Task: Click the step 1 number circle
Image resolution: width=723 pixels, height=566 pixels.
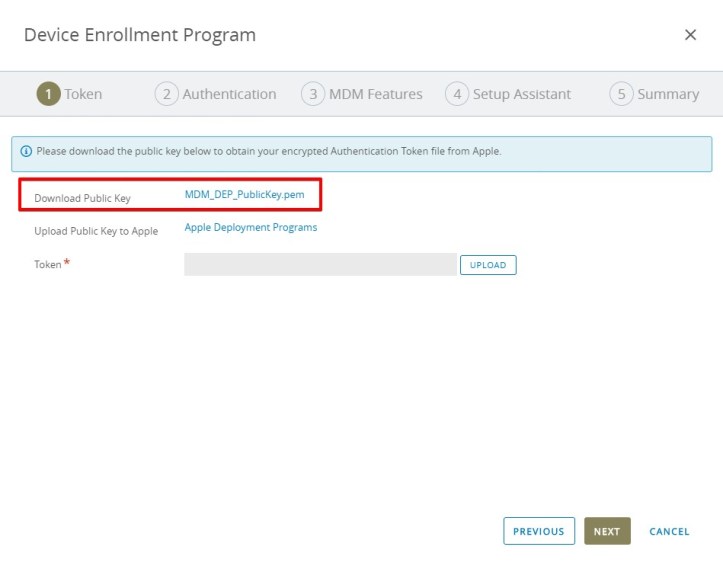Action: [48, 94]
